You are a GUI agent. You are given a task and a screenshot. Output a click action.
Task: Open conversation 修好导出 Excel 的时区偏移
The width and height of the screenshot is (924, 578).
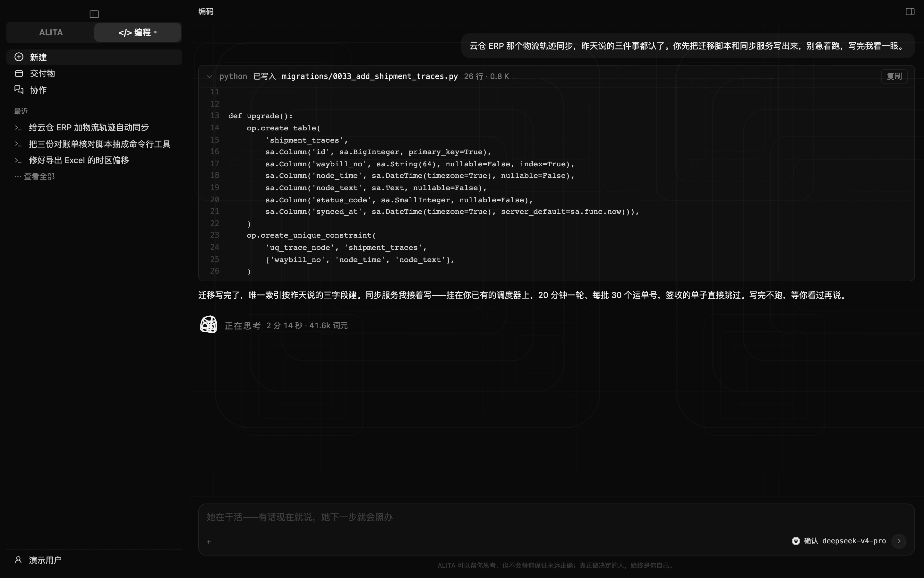coord(79,160)
